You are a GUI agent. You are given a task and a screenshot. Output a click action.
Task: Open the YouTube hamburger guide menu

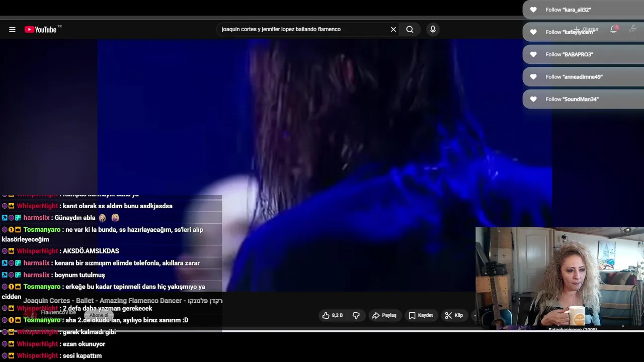pyautogui.click(x=12, y=29)
